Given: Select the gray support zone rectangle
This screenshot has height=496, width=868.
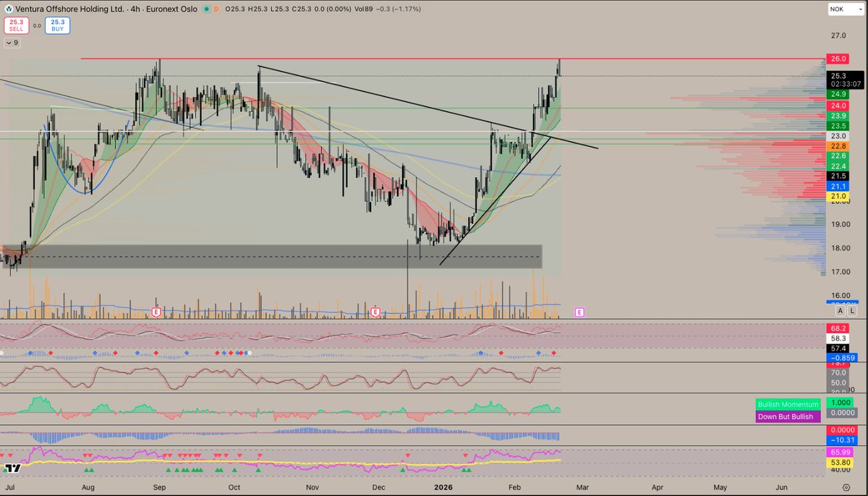Looking at the screenshot, I should coord(271,257).
